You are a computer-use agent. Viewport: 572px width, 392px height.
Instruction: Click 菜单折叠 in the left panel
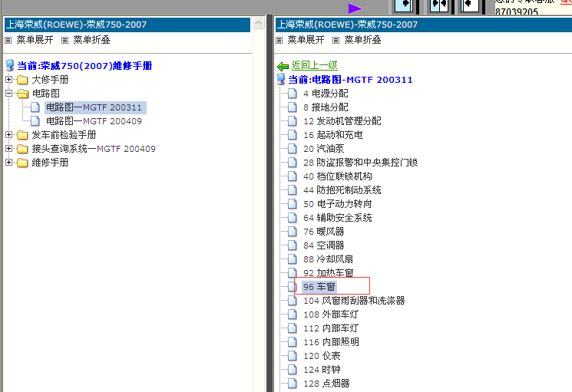point(91,40)
